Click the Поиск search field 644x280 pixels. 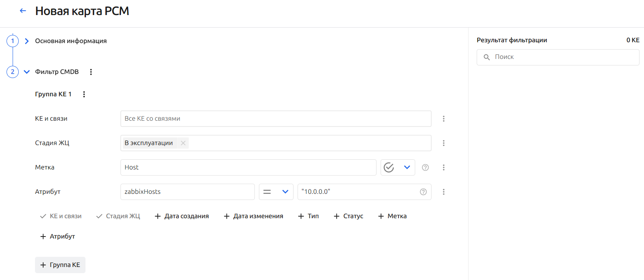pyautogui.click(x=558, y=57)
